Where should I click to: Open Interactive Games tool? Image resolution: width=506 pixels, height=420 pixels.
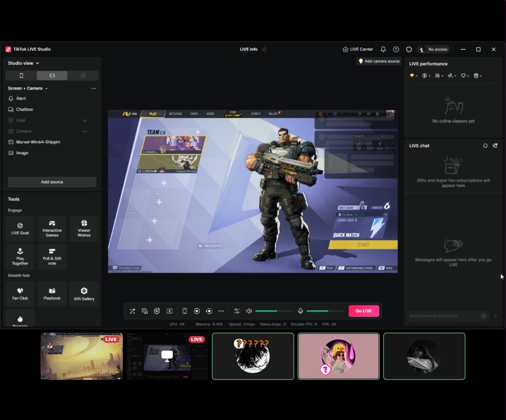(52, 228)
